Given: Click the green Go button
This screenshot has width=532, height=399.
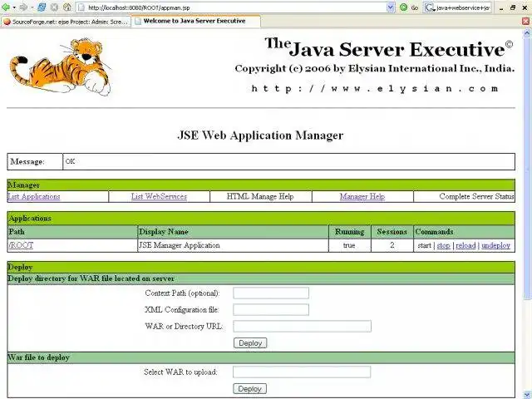Looking at the screenshot, I should coord(408,7).
